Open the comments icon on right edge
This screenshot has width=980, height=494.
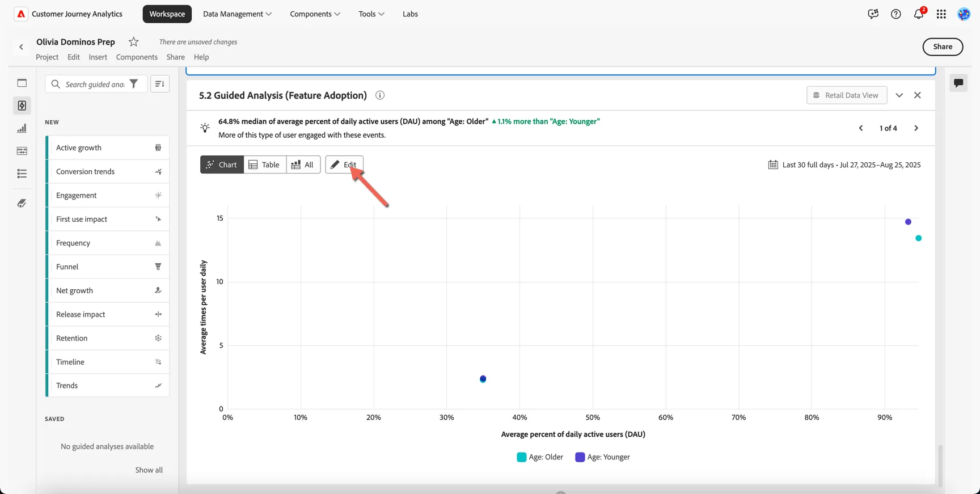958,83
